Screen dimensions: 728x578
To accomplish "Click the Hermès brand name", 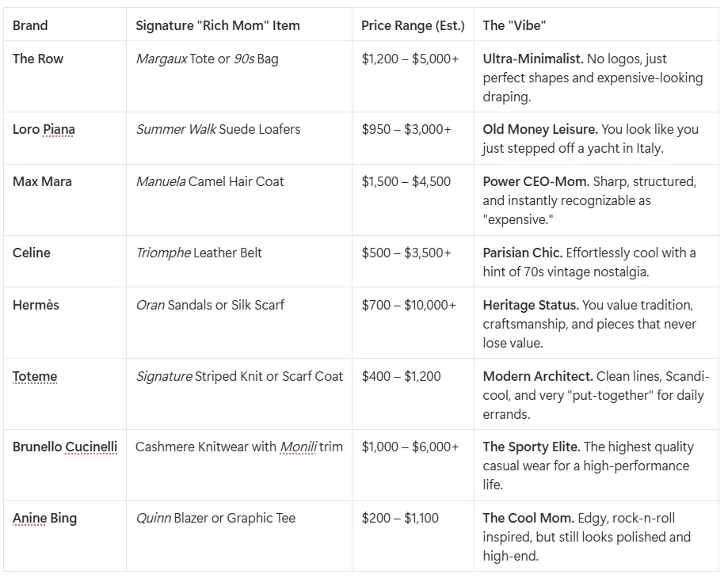I will coord(36,305).
